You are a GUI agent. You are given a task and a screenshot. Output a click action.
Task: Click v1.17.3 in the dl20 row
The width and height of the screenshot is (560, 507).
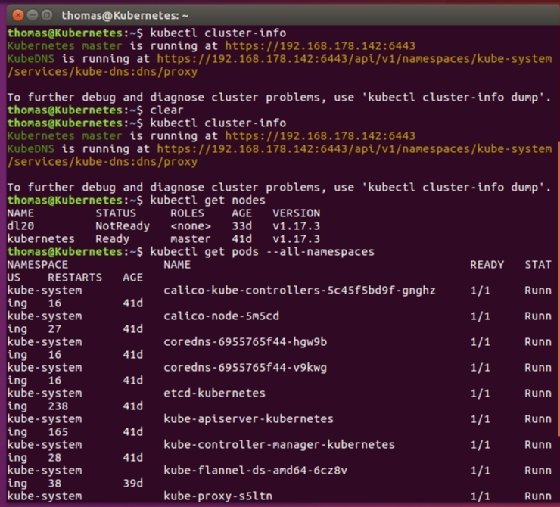coord(296,226)
